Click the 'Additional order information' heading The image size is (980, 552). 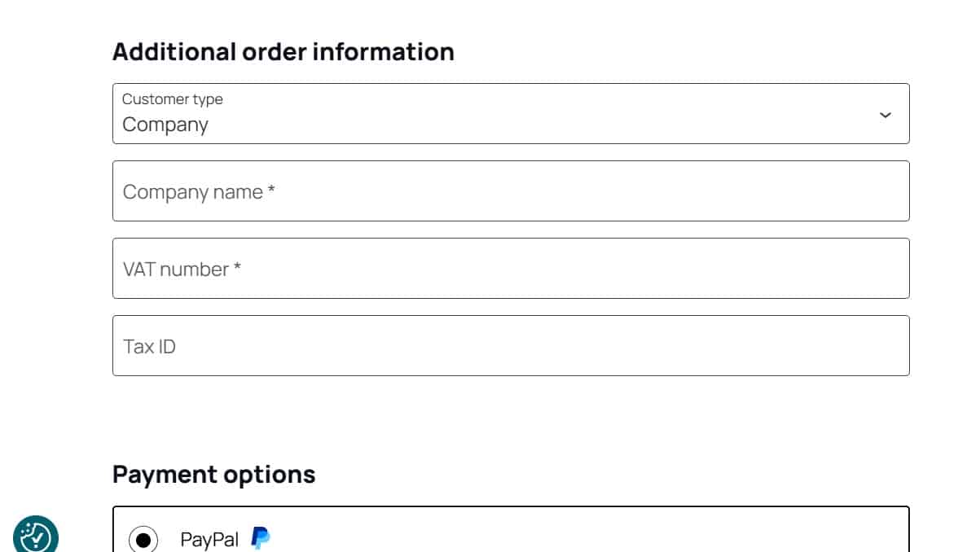283,51
